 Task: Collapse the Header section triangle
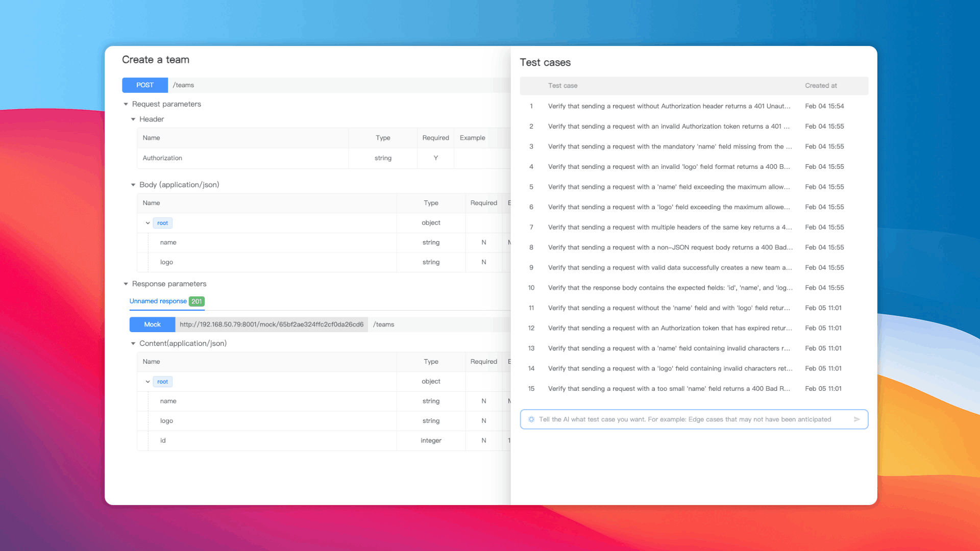click(x=133, y=119)
